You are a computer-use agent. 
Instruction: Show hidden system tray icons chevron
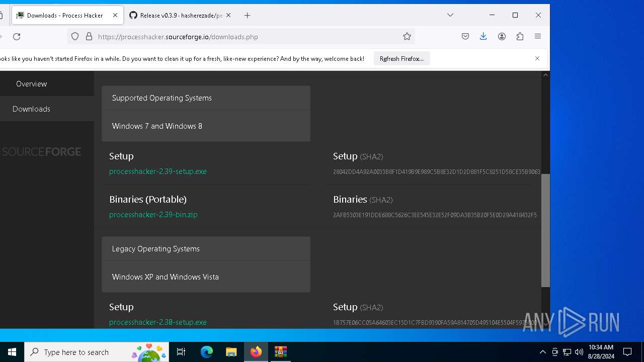[x=542, y=352]
